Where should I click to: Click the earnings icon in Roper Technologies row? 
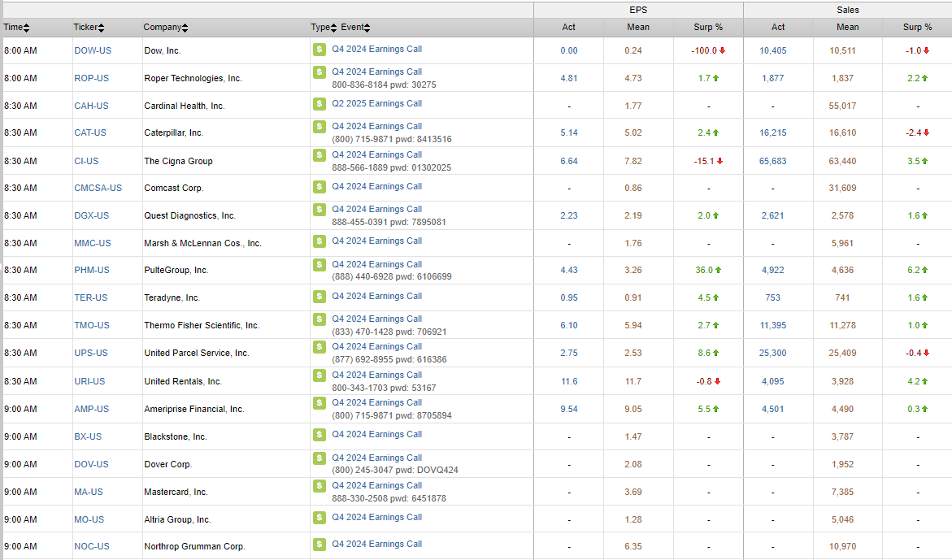click(320, 72)
